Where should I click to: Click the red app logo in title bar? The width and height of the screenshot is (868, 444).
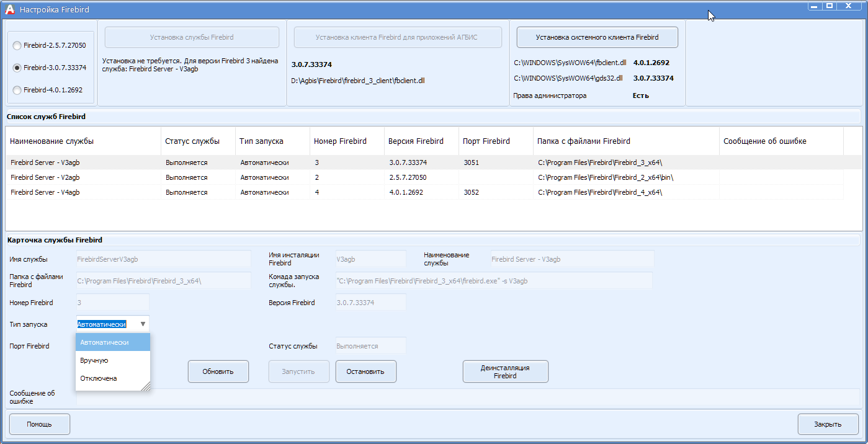pos(9,9)
